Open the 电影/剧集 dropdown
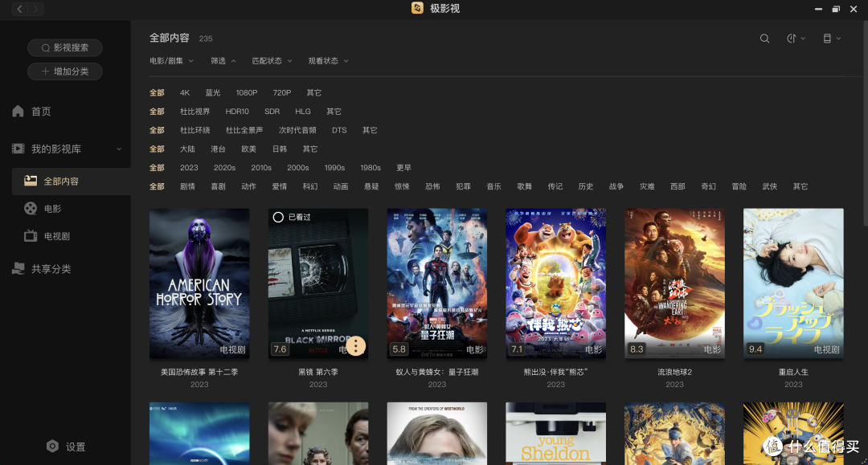This screenshot has height=465, width=868. 172,61
